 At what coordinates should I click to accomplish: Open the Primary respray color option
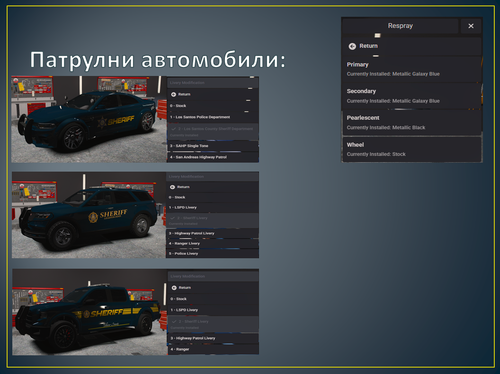point(412,69)
